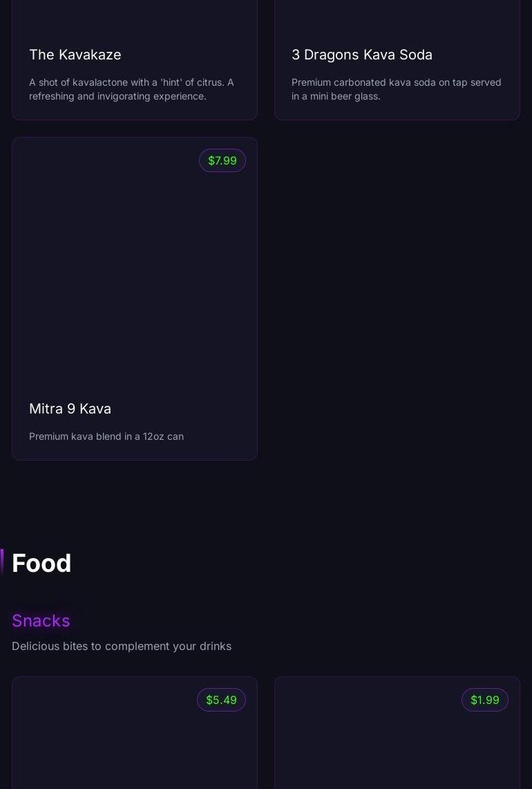Click the Kavakaze description text
532x789 pixels.
131,89
